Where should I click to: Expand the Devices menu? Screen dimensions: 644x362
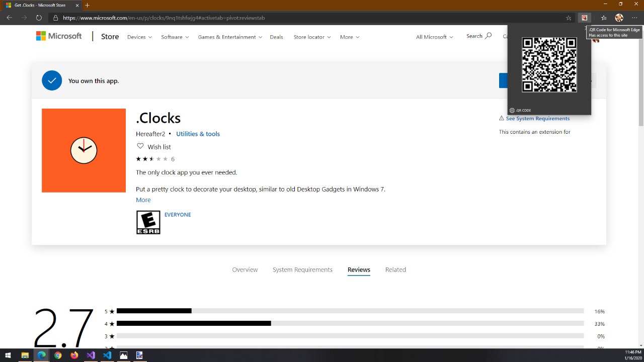(x=139, y=37)
